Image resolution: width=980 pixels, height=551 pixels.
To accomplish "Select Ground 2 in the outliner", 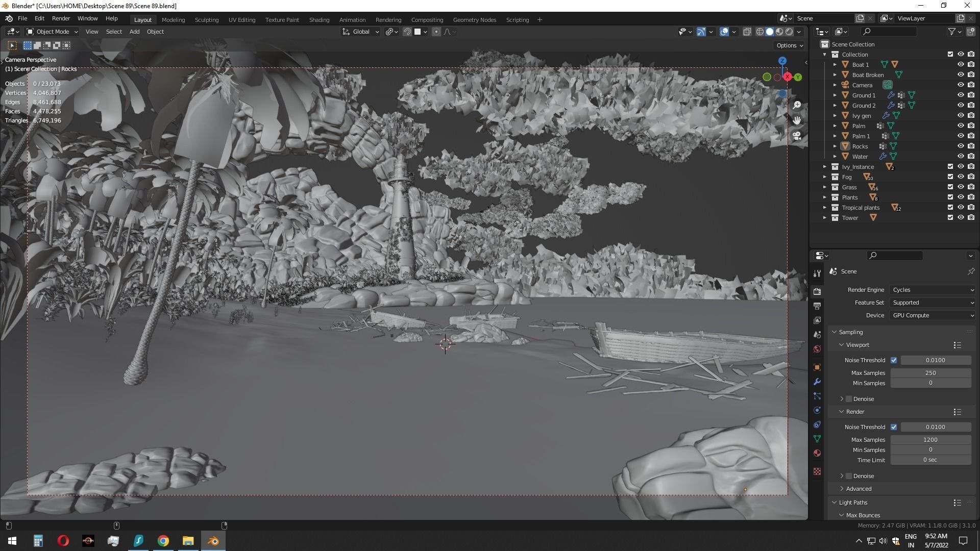I will [x=864, y=106].
